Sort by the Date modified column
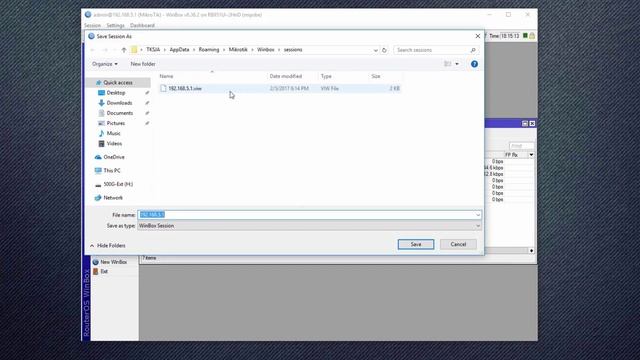 click(286, 76)
